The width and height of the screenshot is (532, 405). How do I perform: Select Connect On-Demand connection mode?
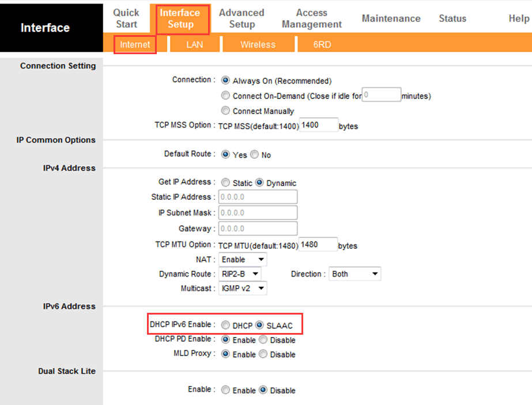225,96
